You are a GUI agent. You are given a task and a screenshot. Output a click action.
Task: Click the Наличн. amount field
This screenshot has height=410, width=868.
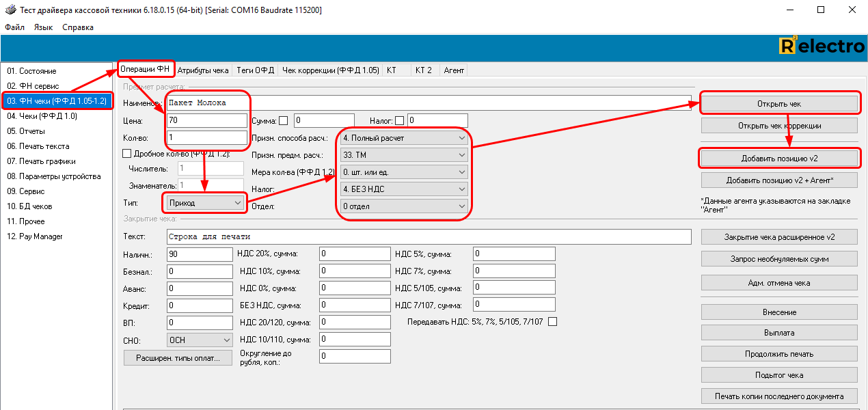point(200,254)
